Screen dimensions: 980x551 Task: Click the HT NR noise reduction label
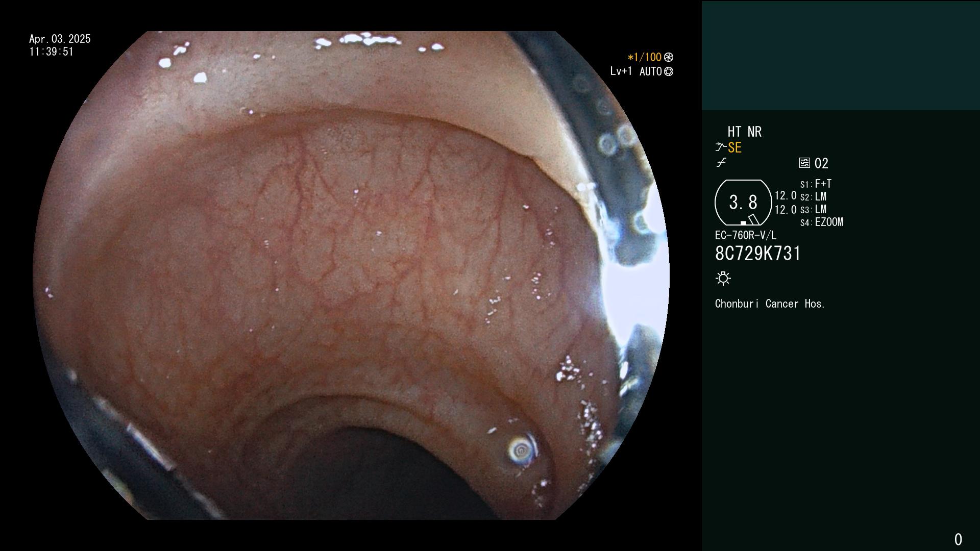744,132
